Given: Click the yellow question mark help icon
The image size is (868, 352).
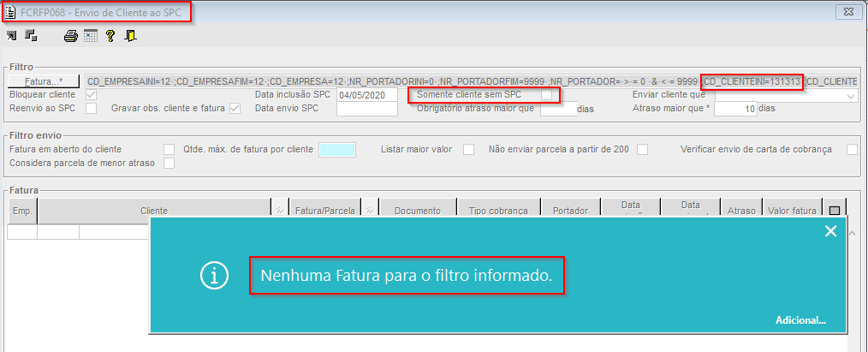Looking at the screenshot, I should [110, 37].
